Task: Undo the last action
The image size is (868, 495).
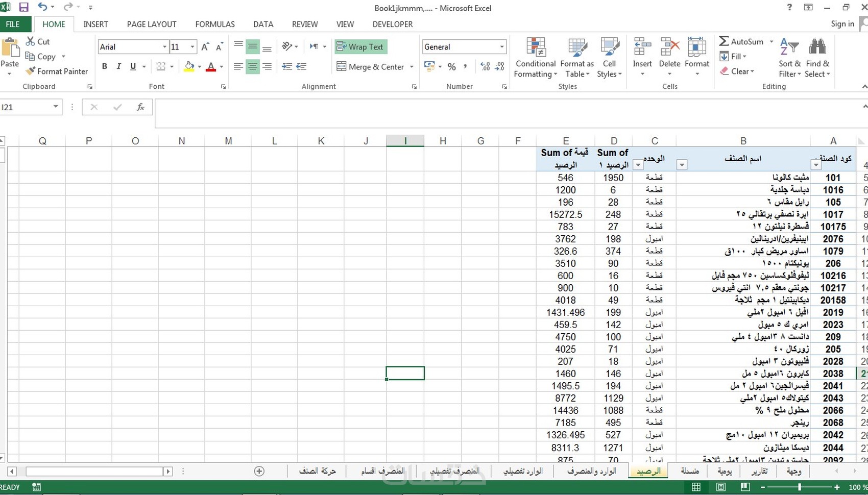Action: point(42,7)
